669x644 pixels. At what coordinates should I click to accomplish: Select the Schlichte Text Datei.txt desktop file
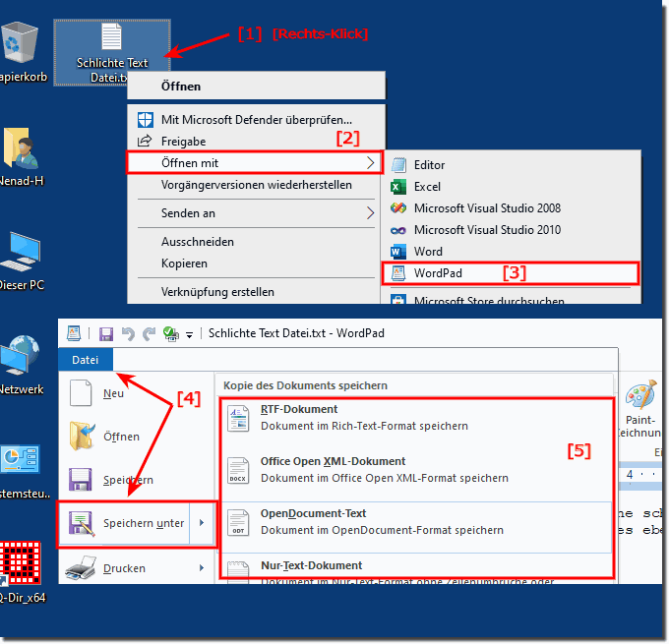112,52
